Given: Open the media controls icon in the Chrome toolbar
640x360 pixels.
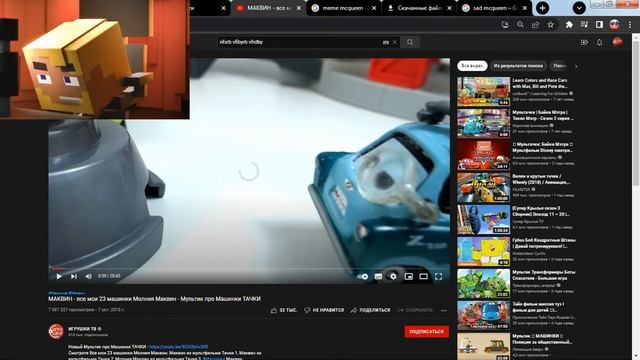Looking at the screenshot, I should [x=584, y=24].
